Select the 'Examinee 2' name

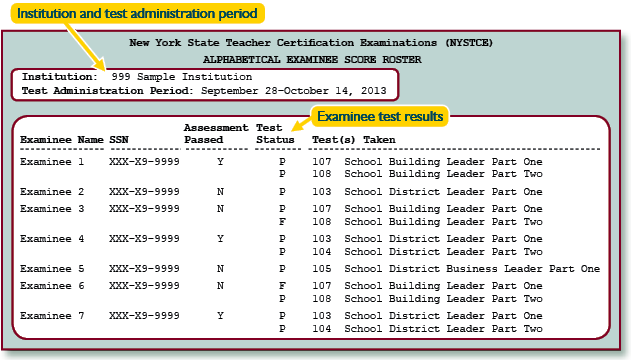(52, 191)
